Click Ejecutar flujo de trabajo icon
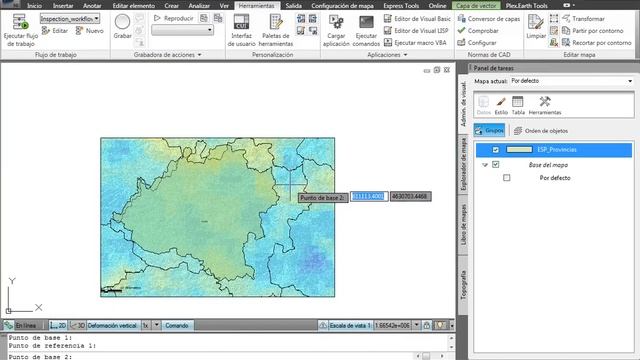 click(20, 21)
